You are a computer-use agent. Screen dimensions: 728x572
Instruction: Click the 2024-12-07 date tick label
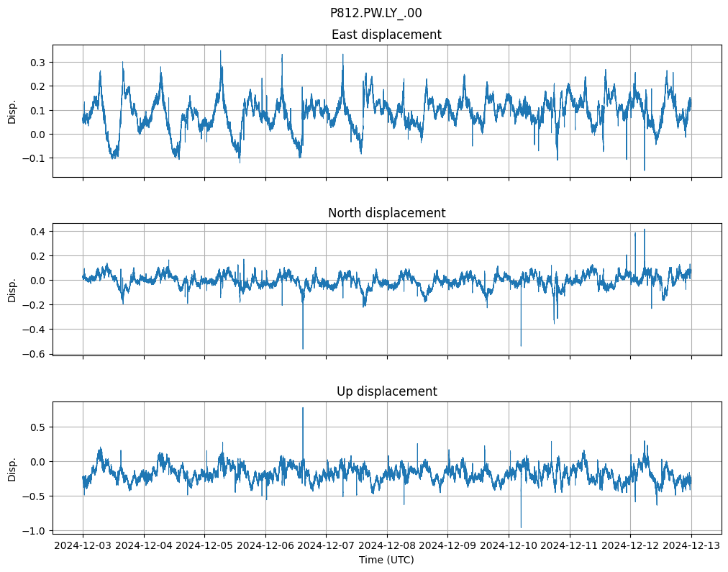tap(326, 546)
